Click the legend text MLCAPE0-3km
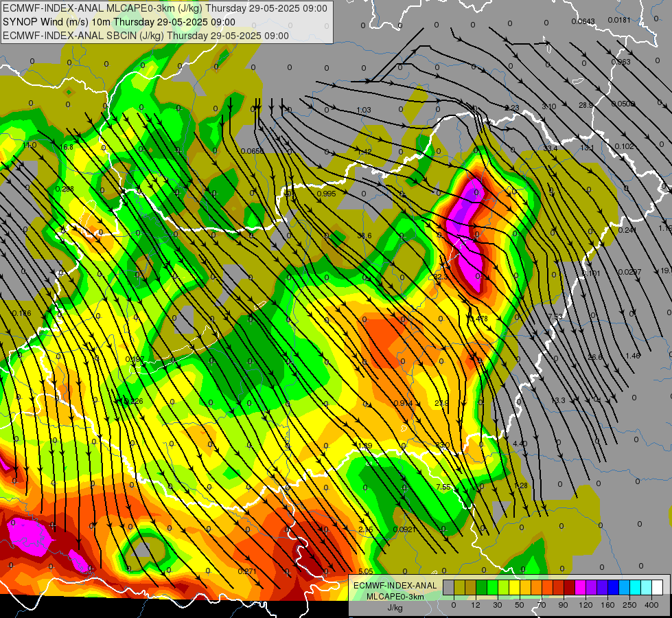672x618 pixels. [395, 597]
